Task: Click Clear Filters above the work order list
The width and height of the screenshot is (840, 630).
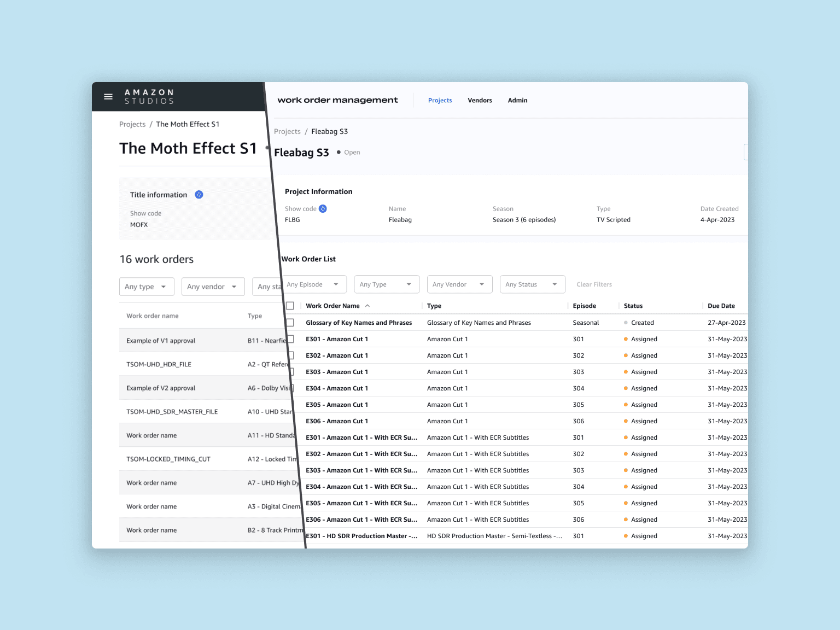Action: pyautogui.click(x=594, y=284)
